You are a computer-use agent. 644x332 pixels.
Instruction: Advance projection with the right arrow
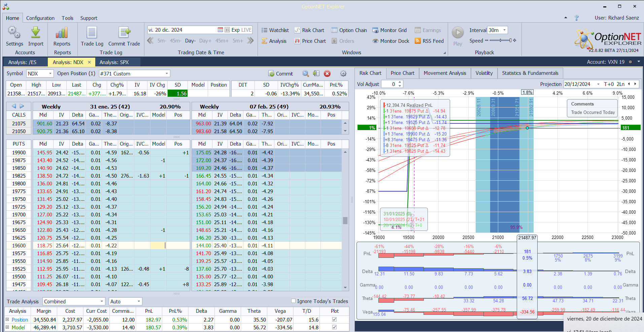point(635,84)
